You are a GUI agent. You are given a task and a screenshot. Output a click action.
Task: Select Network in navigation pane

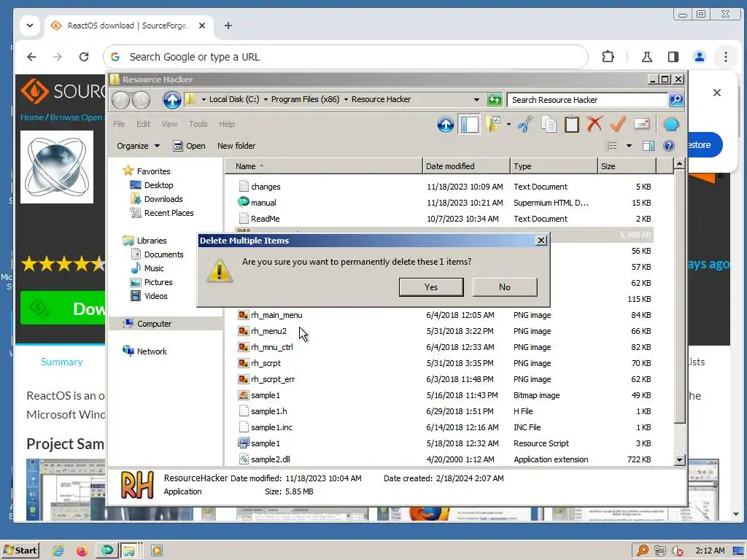tap(152, 351)
